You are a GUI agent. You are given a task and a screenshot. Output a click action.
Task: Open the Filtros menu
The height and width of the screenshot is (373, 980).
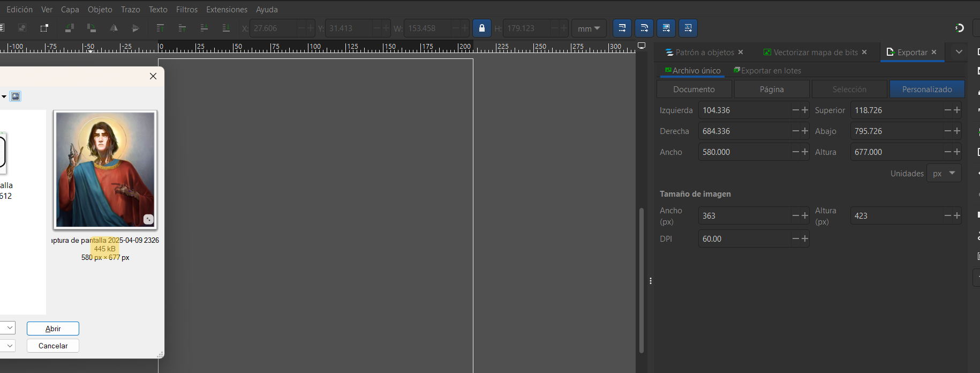point(187,9)
